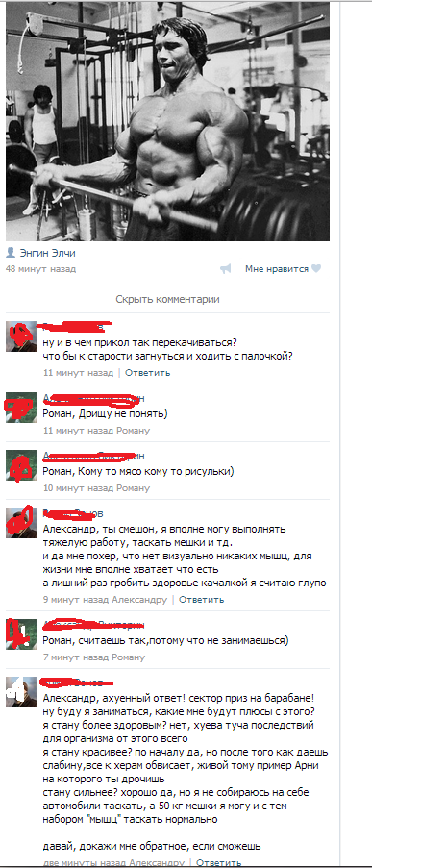Image resolution: width=446 pixels, height=868 pixels.
Task: Open the bodybuilder photo
Action: [x=167, y=121]
